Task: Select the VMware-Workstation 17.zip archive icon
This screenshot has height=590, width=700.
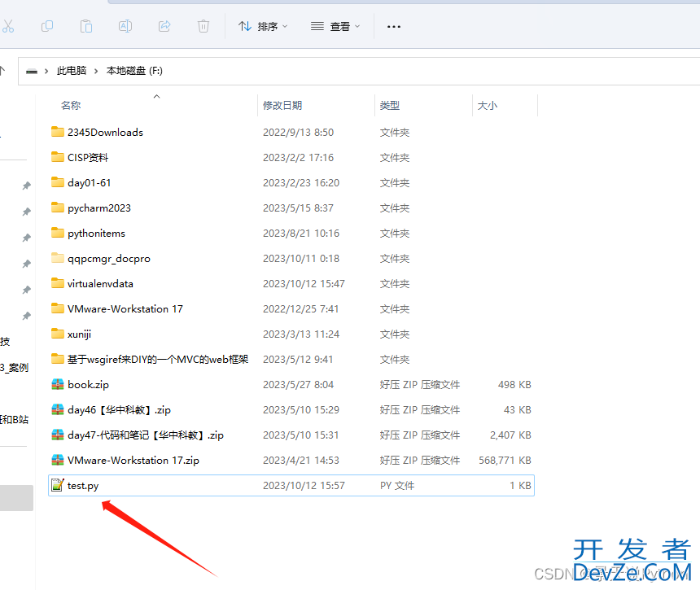Action: (x=58, y=460)
